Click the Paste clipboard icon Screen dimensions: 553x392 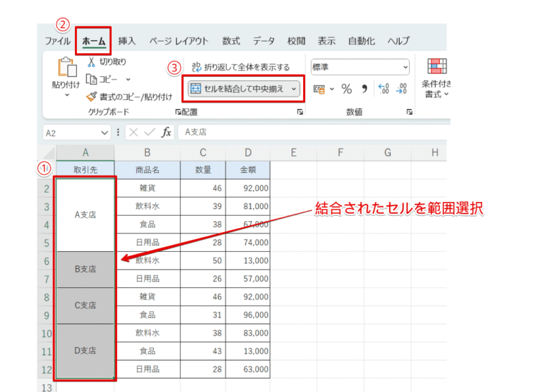pos(67,67)
